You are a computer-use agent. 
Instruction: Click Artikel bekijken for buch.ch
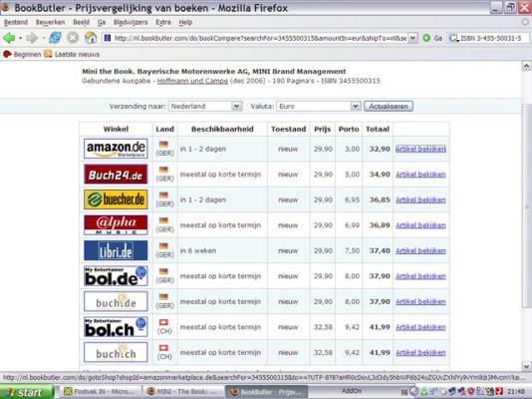[x=420, y=352]
